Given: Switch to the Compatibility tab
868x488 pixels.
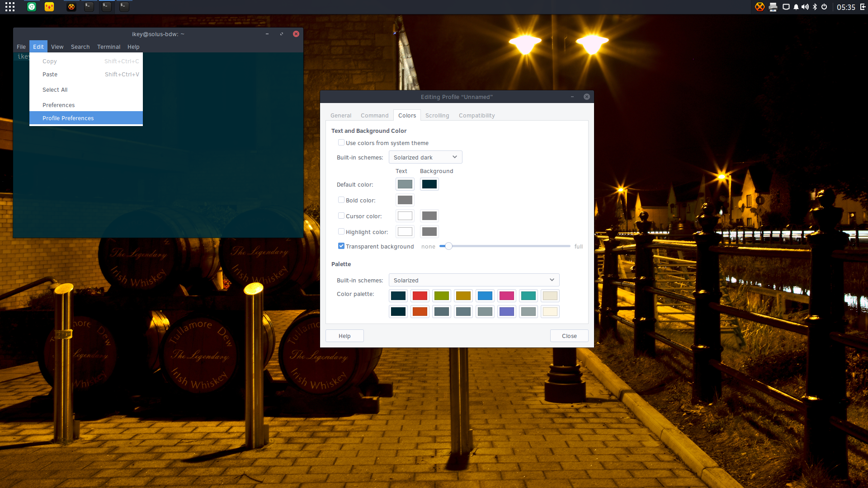Looking at the screenshot, I should click(x=477, y=115).
